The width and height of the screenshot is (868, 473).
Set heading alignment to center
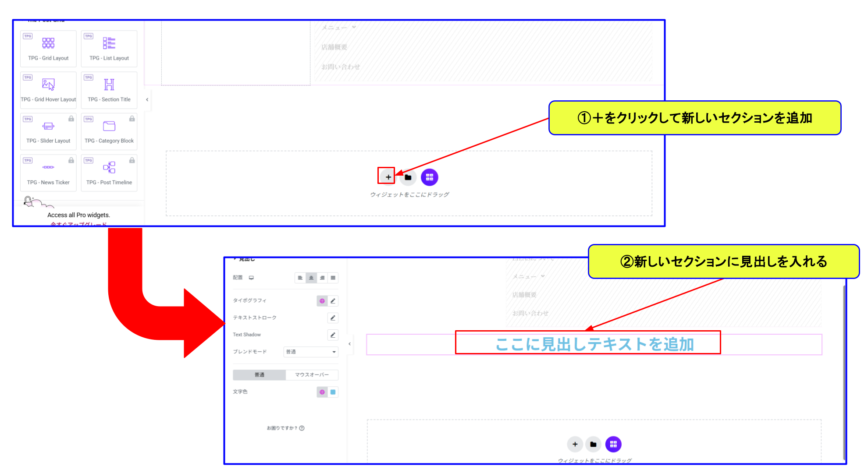pos(311,278)
